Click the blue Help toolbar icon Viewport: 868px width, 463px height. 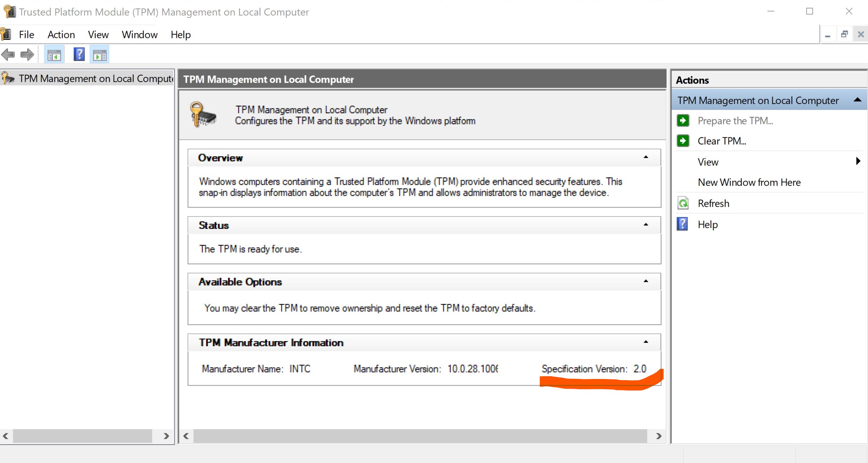tap(79, 54)
